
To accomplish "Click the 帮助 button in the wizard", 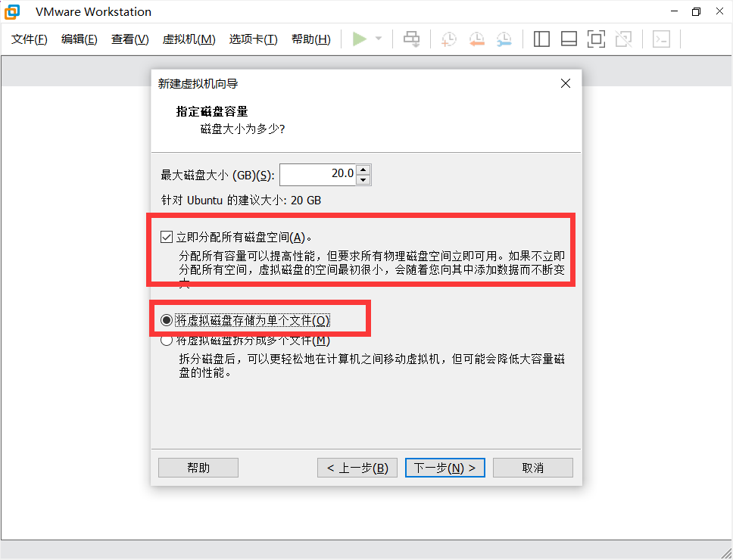I will pyautogui.click(x=198, y=468).
